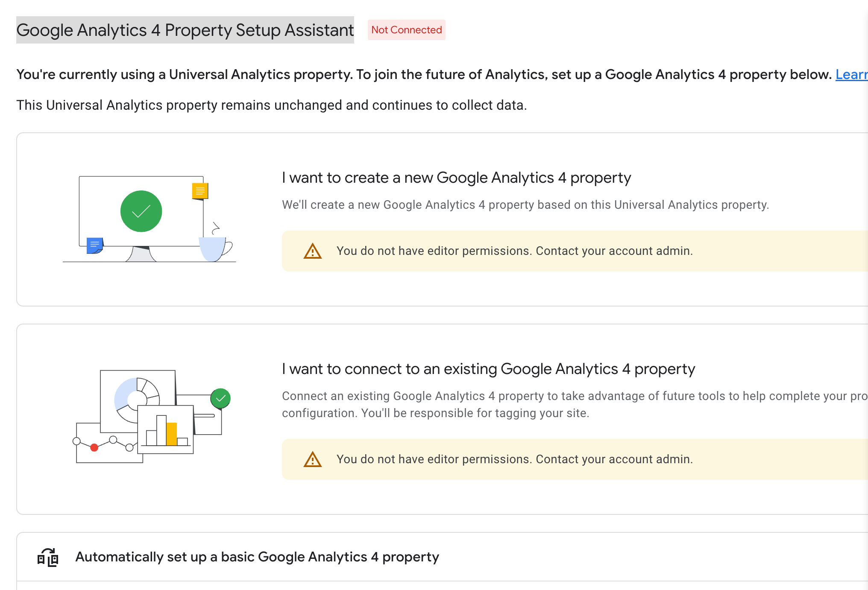The width and height of the screenshot is (868, 590).
Task: Click the warning triangle icon second card
Action: point(312,460)
